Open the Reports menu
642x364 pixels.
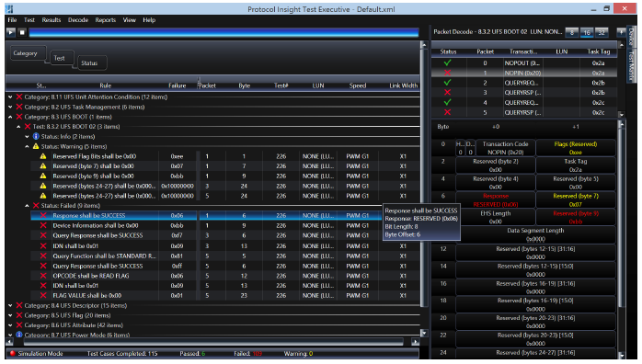[x=106, y=20]
